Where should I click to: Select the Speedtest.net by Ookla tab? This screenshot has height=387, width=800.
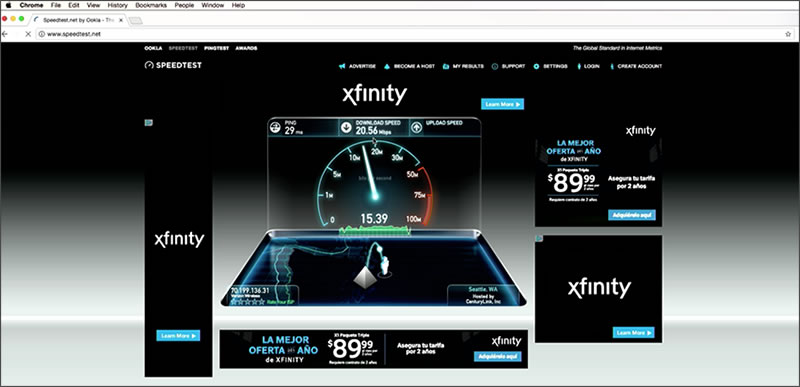coord(78,20)
